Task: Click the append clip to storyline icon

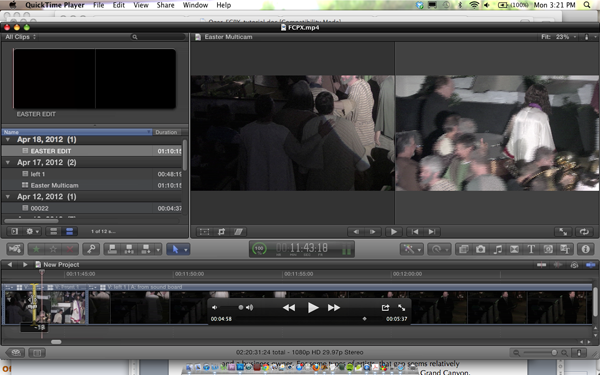Action: 146,249
